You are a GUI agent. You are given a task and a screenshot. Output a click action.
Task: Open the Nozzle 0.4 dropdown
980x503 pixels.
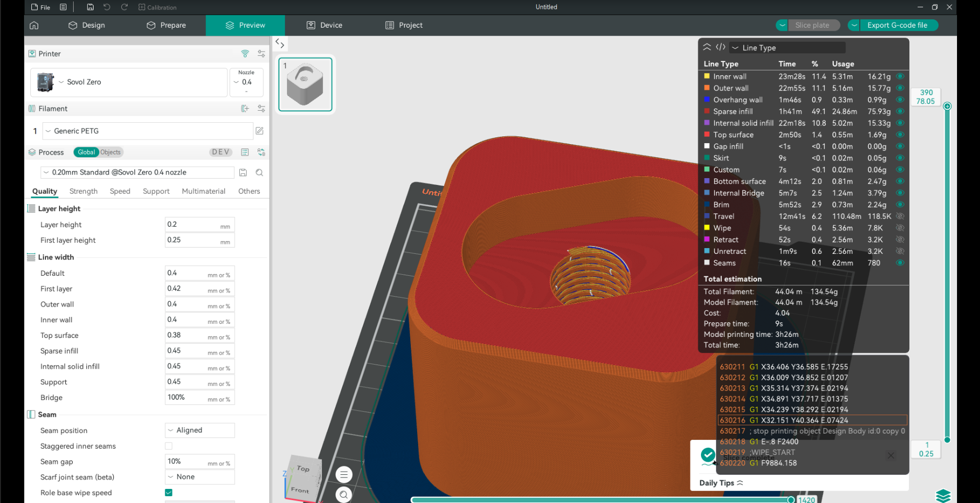coord(246,82)
